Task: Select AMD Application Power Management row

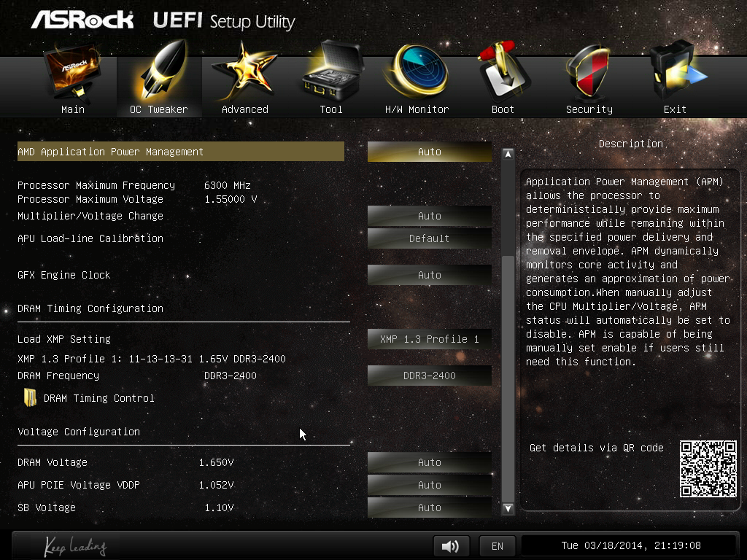Action: tap(181, 152)
